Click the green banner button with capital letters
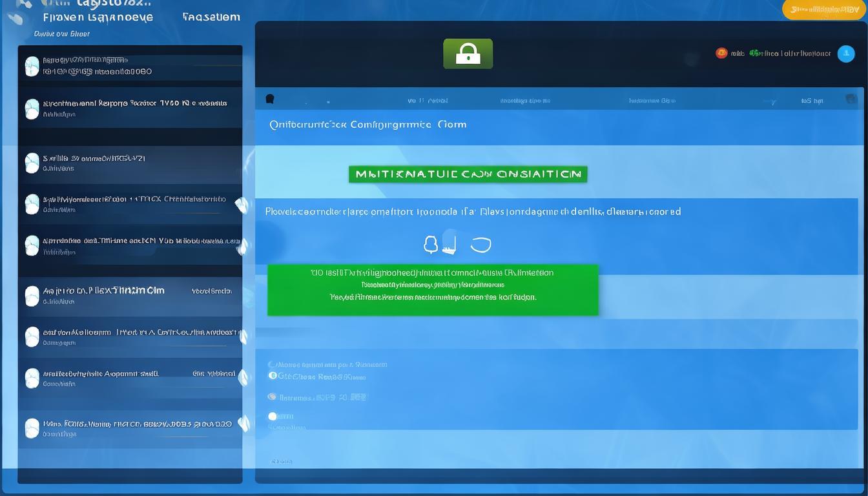 468,174
